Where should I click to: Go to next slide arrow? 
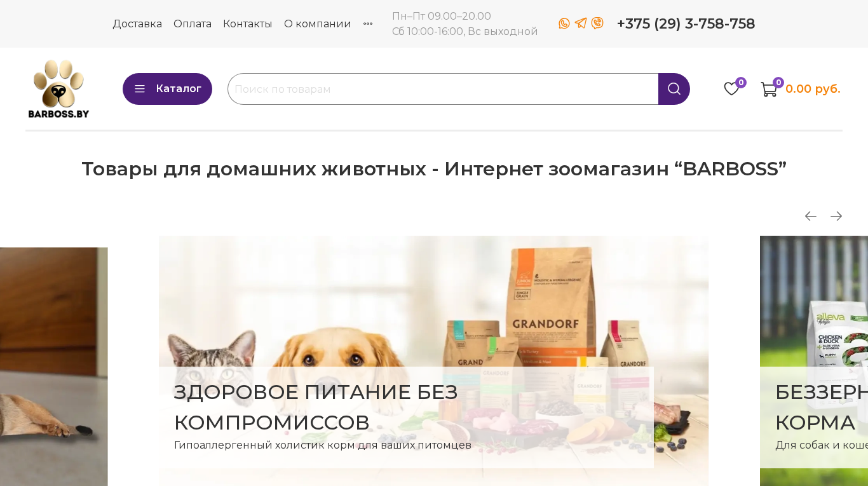[836, 216]
